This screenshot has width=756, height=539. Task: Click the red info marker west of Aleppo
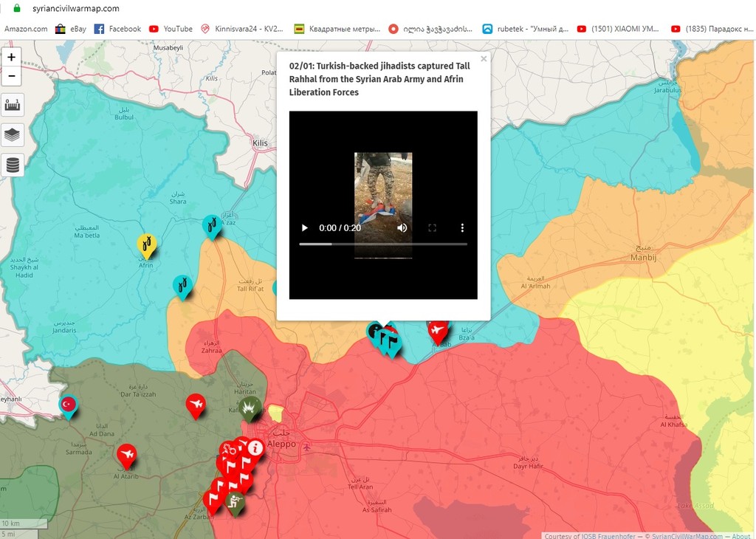255,448
